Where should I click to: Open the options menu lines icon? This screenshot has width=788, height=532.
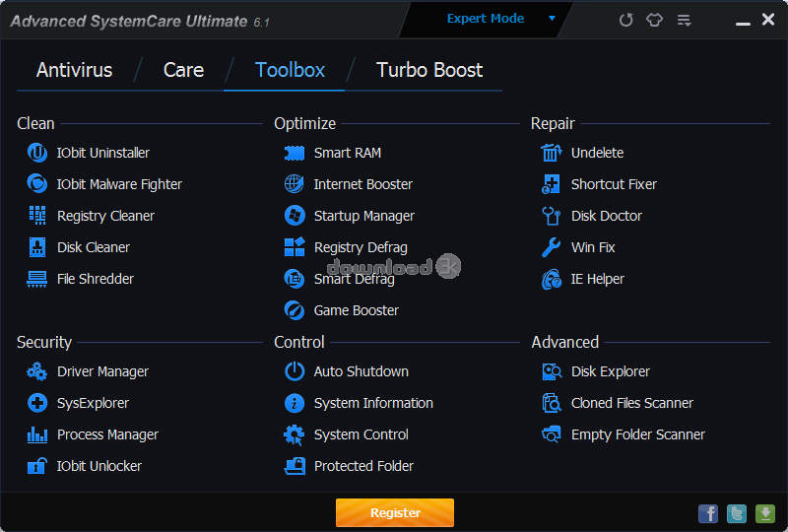tap(684, 20)
